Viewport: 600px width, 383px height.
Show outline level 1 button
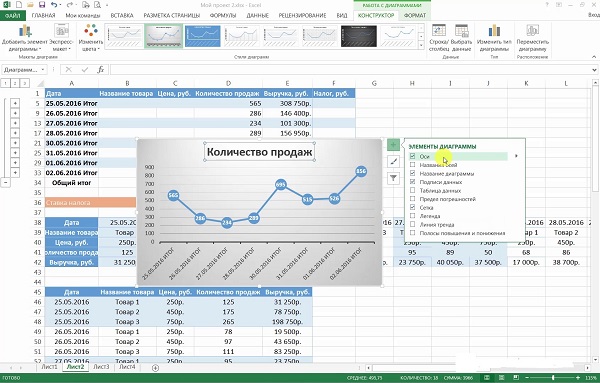tap(5, 83)
